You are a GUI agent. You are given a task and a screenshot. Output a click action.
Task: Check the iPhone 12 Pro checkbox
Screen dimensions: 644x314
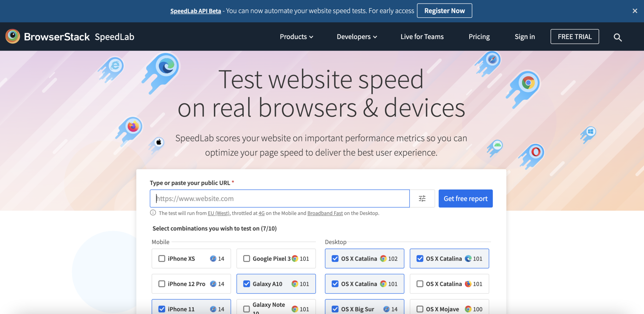pos(162,284)
